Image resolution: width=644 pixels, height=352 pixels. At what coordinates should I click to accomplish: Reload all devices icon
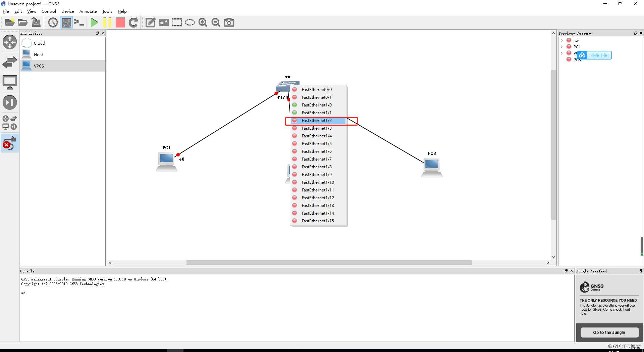coord(133,23)
